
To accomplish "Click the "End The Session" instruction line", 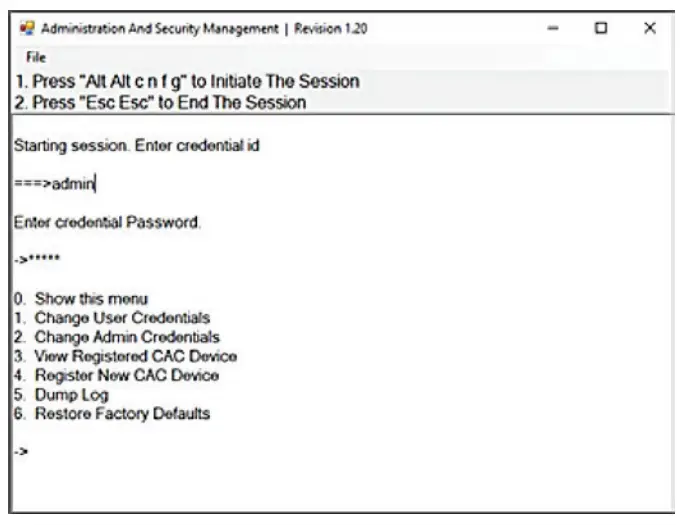I will click(160, 102).
